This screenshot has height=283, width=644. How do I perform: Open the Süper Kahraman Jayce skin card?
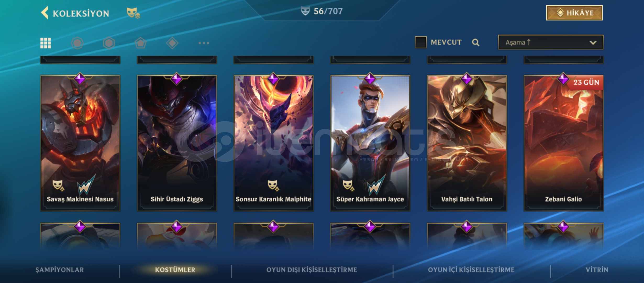point(370,143)
